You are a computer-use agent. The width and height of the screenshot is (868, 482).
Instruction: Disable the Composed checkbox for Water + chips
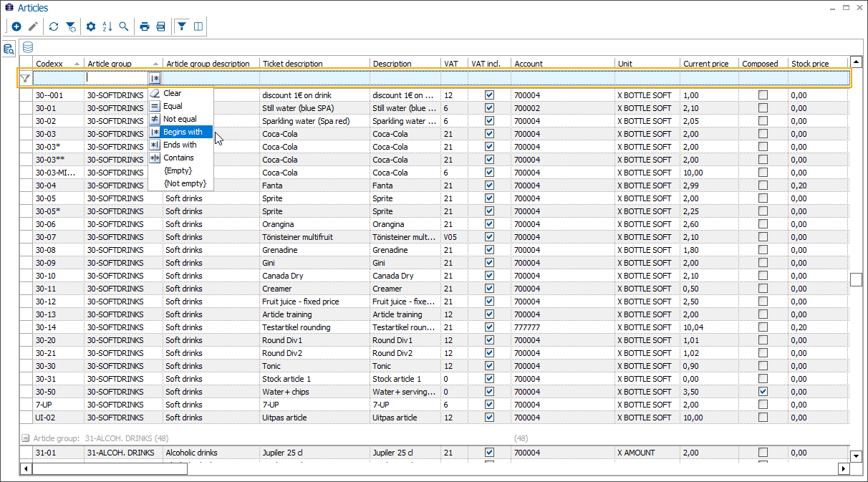pyautogui.click(x=763, y=392)
